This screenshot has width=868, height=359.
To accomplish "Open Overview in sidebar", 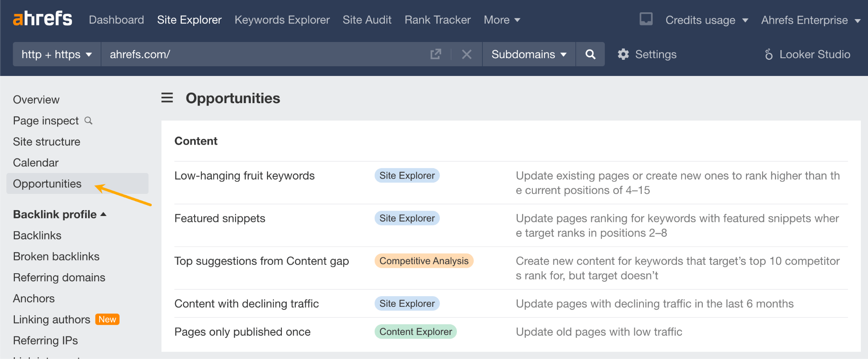I will tap(36, 100).
